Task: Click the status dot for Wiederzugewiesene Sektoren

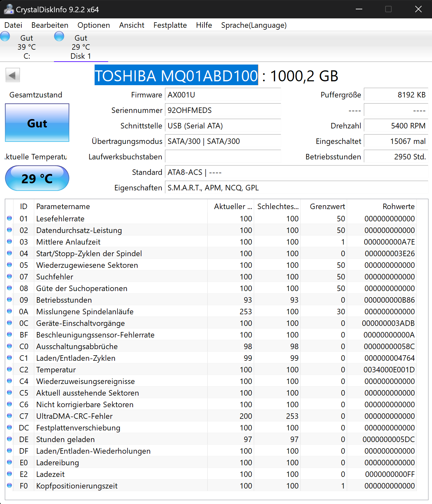Action: pyautogui.click(x=9, y=265)
